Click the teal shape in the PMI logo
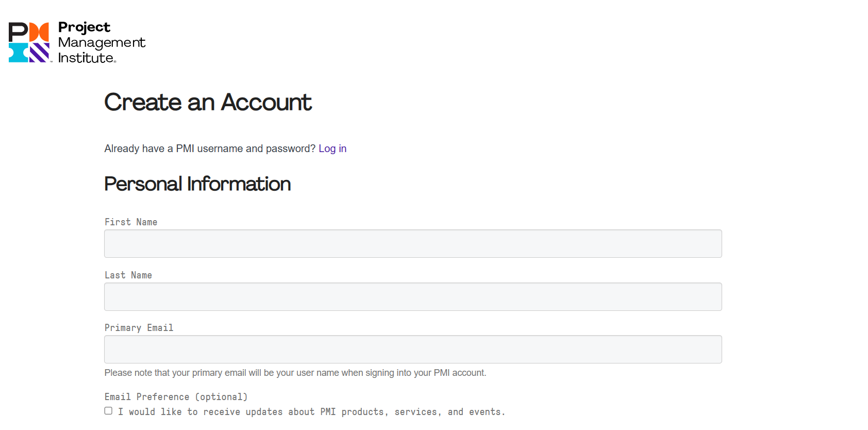The width and height of the screenshot is (868, 430). [18, 53]
